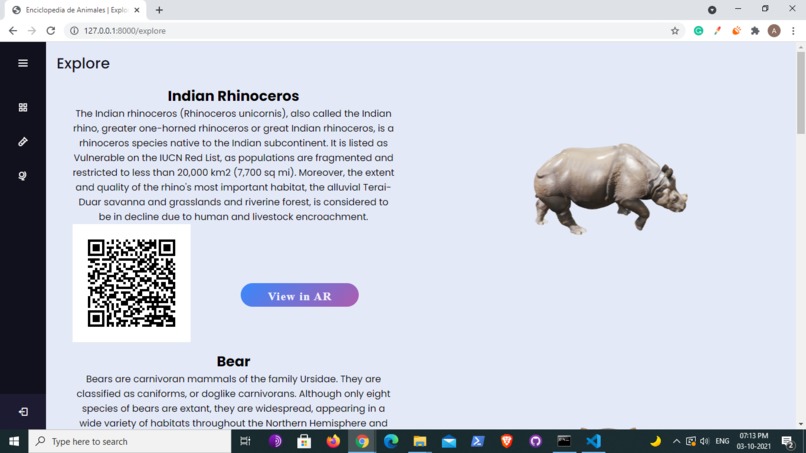
Task: Click the moon icon in system tray
Action: click(x=655, y=441)
